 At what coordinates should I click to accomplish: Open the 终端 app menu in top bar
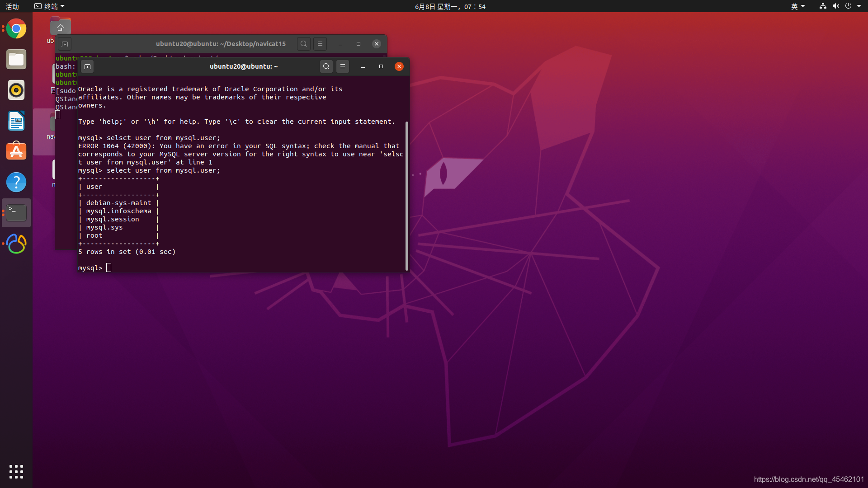point(50,6)
